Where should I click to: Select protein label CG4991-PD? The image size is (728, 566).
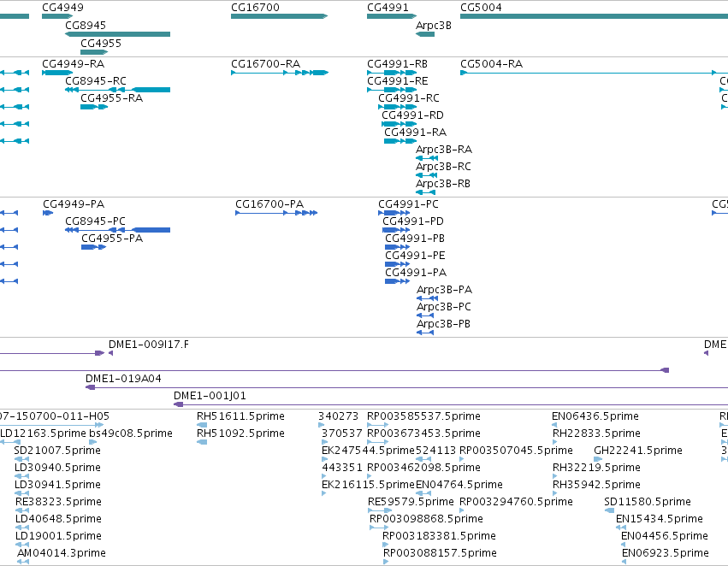tap(413, 221)
